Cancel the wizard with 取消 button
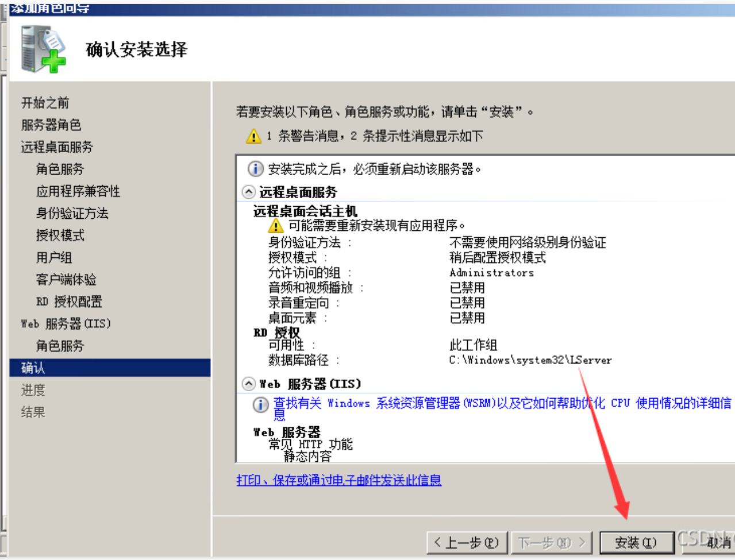The width and height of the screenshot is (735, 560). pyautogui.click(x=718, y=542)
